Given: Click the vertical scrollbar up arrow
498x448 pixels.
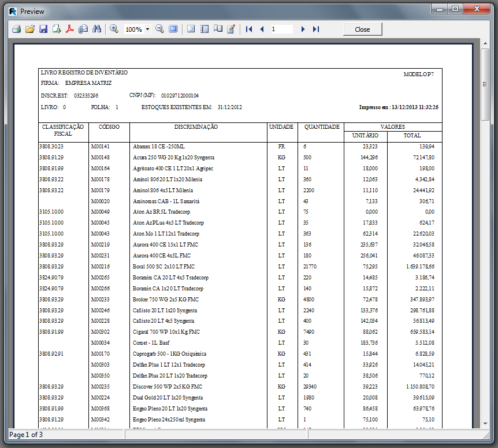Looking at the screenshot, I should point(485,43).
